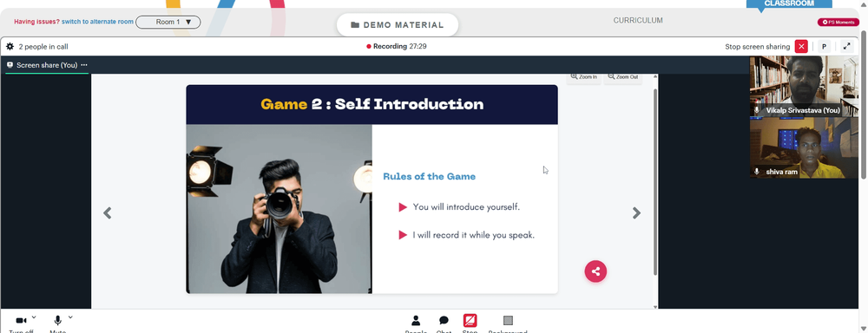Open camera options chevron
The image size is (868, 333).
tap(34, 317)
